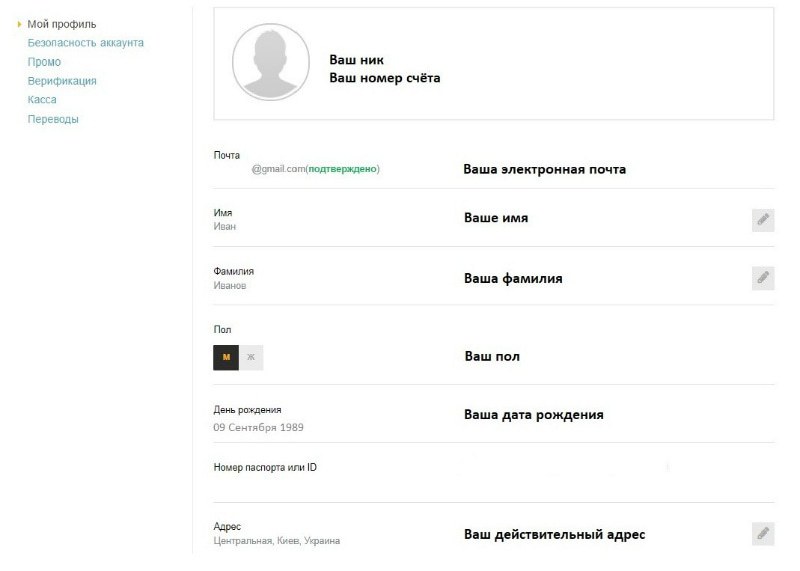Image resolution: width=800 pixels, height=571 pixels.
Task: Select the male gender toggle 'М'
Action: [x=226, y=358]
